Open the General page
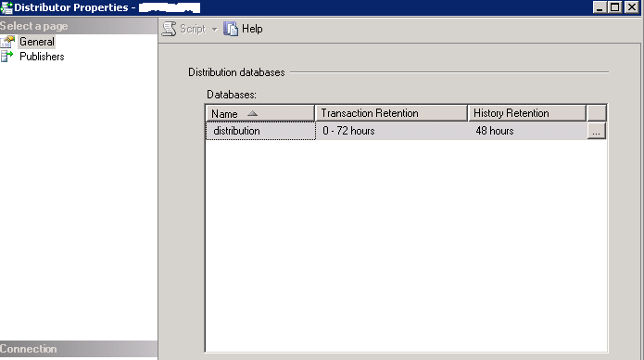Image resolution: width=644 pixels, height=360 pixels. 37,42
